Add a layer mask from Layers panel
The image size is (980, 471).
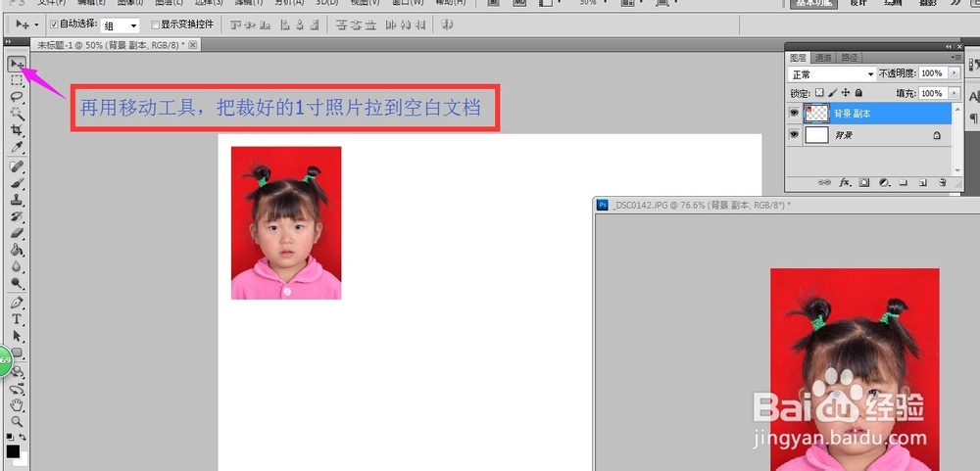click(863, 183)
